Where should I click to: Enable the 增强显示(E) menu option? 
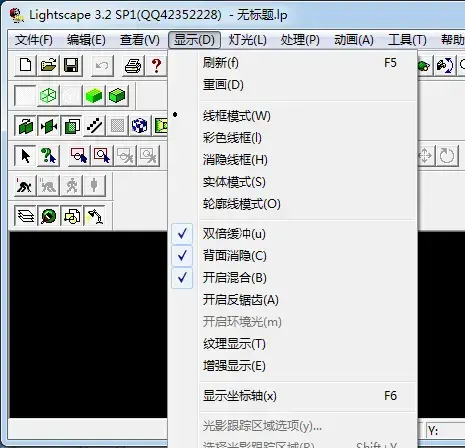click(293, 366)
